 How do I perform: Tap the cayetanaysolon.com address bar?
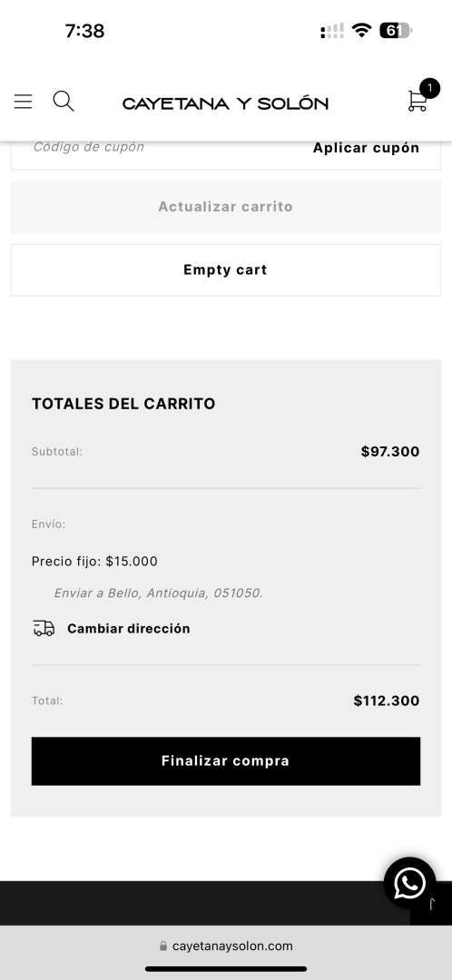[226, 946]
